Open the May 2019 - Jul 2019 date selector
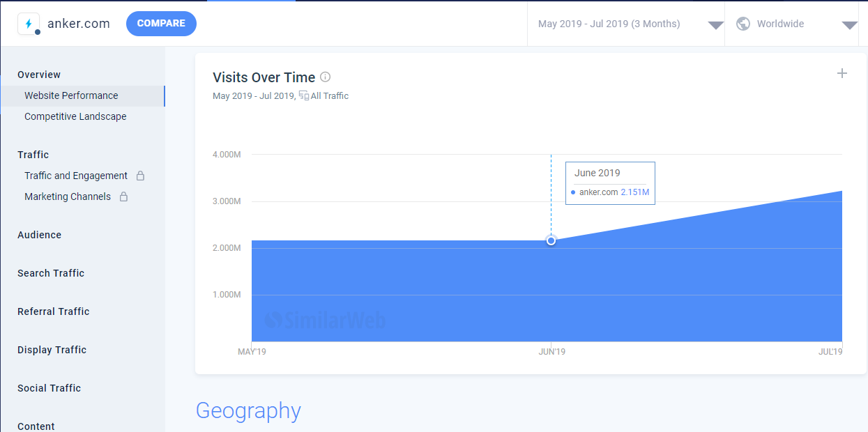 (x=609, y=24)
